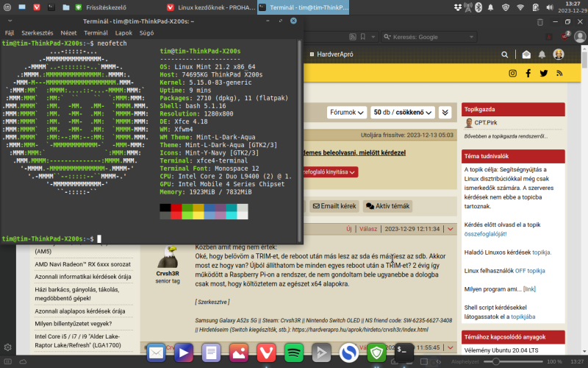Image resolution: width=588 pixels, height=368 pixels.
Task: Toggle the Vivaldi panel button in status bar
Action: [x=7, y=361]
